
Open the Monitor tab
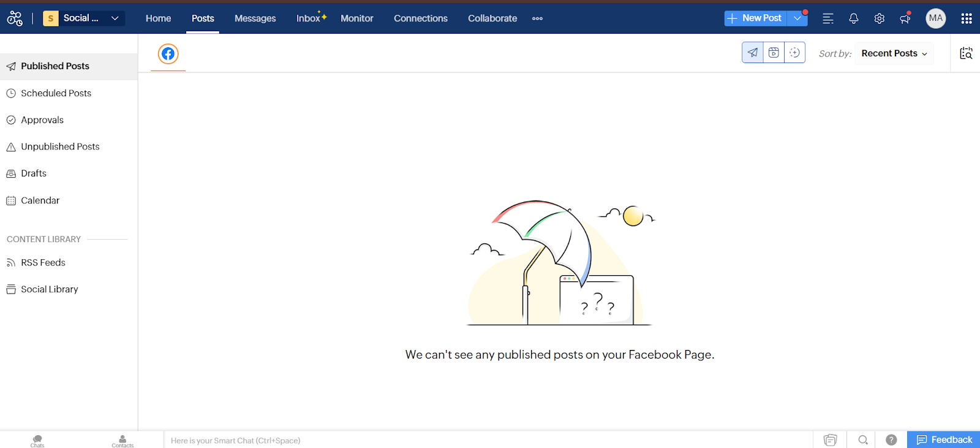(x=356, y=18)
